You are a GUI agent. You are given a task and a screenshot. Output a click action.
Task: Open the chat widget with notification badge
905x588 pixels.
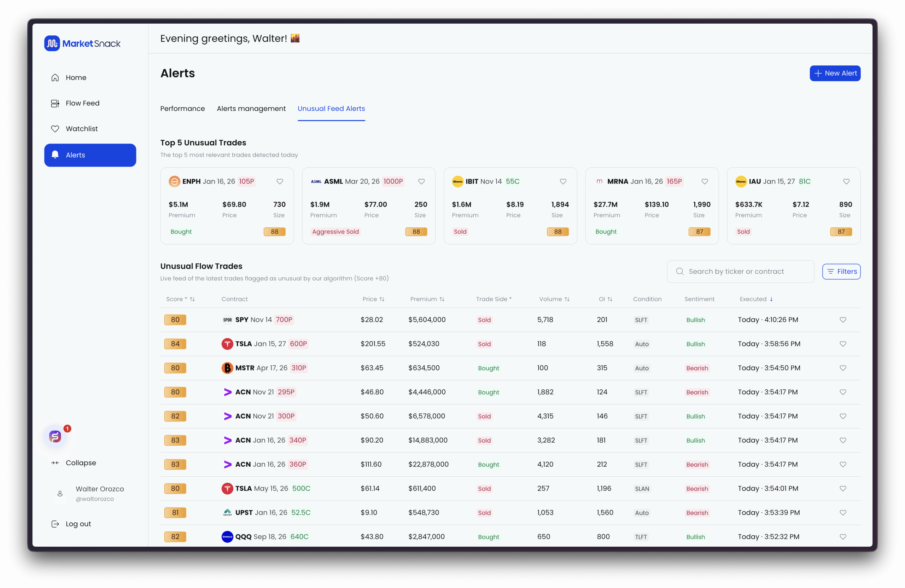tap(56, 436)
